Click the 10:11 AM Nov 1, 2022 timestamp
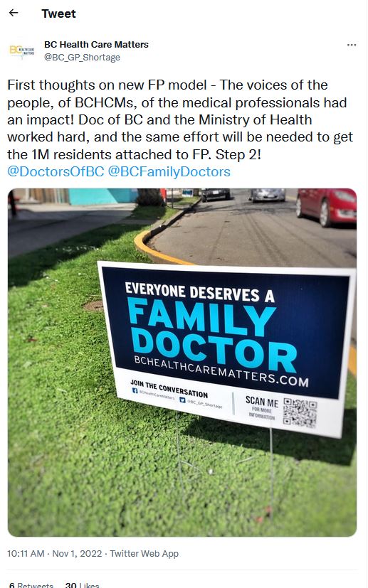This screenshot has width=368, height=588. pyautogui.click(x=54, y=553)
